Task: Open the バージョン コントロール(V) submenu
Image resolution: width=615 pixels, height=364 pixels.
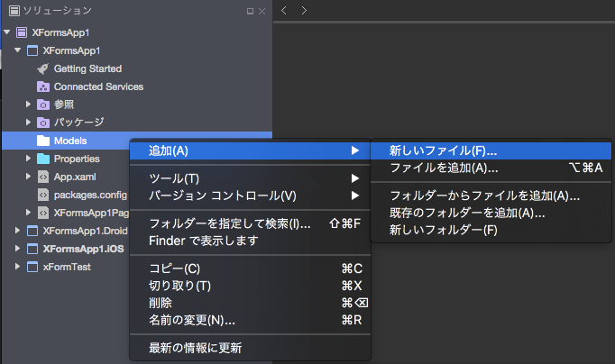Action: click(250, 196)
